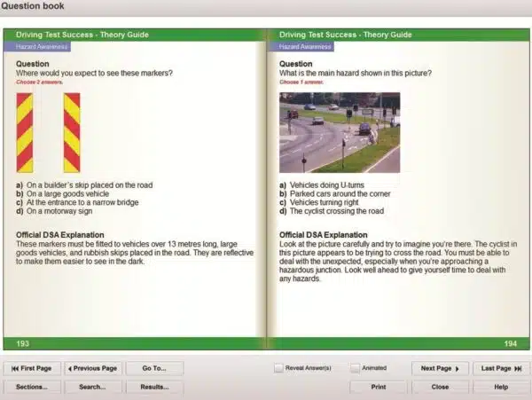Image resolution: width=532 pixels, height=400 pixels.
Task: Go to the First Page
Action: pyautogui.click(x=32, y=368)
